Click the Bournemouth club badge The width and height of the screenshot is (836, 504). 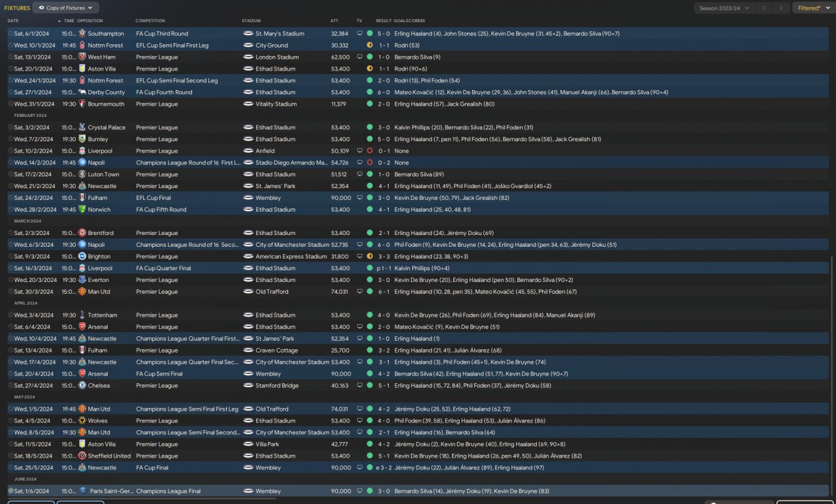pos(82,104)
